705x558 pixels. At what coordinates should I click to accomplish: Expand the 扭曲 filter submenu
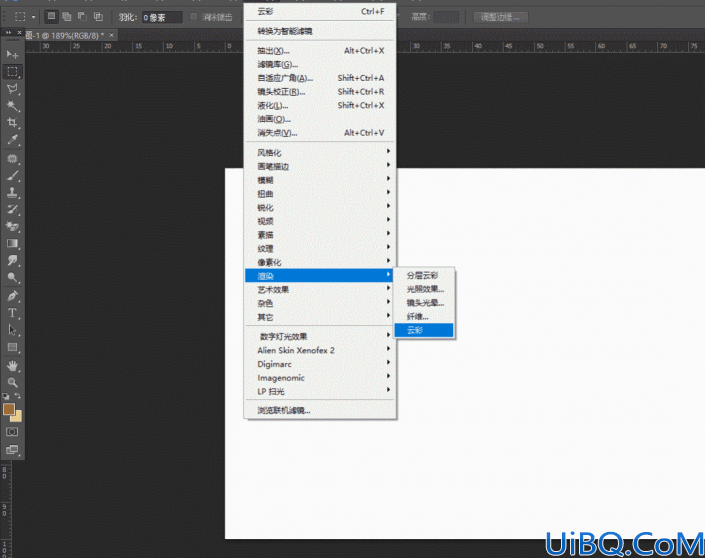(320, 194)
